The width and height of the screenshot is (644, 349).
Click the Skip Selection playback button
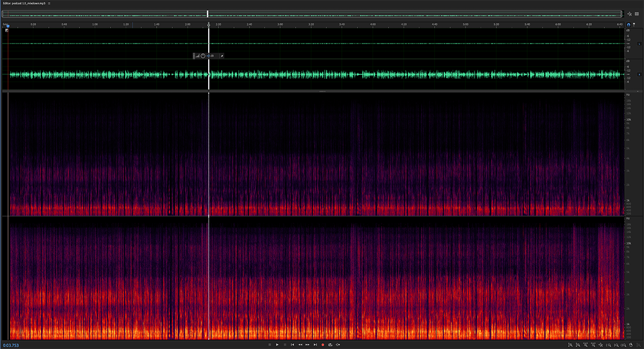[338, 345]
